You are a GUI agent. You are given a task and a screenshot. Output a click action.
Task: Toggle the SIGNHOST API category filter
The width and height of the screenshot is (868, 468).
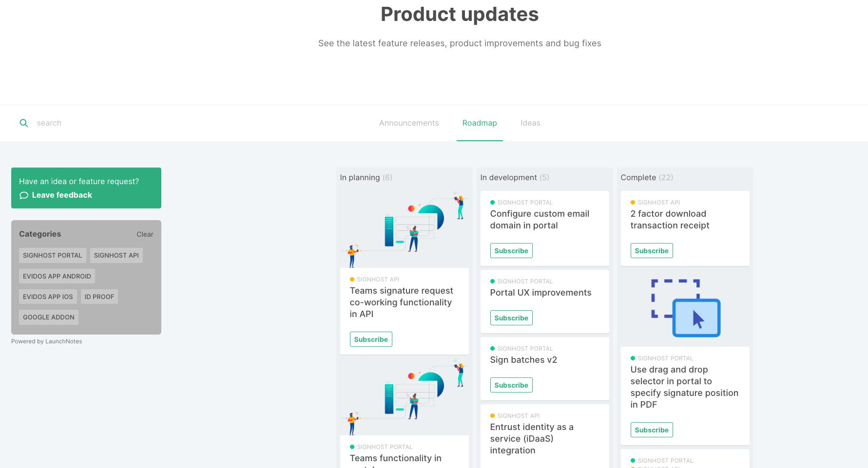coord(116,255)
